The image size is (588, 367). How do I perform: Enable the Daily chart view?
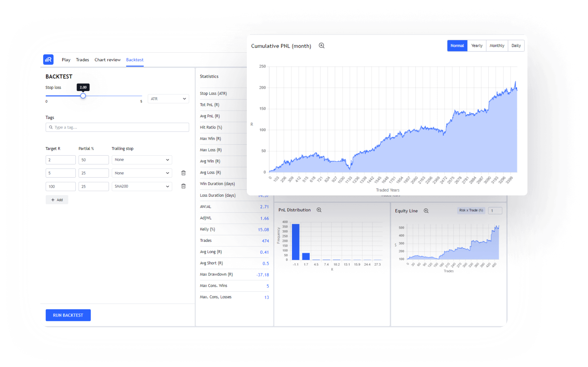(516, 46)
